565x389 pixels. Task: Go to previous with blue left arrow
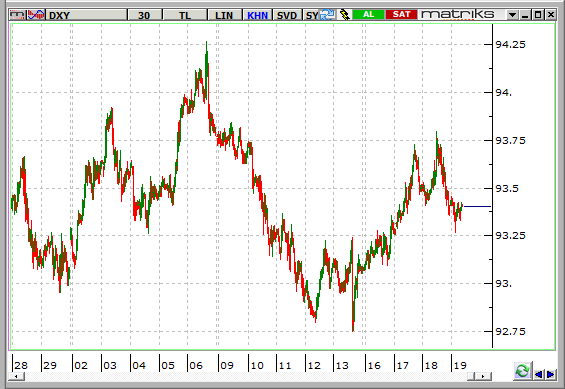pyautogui.click(x=539, y=375)
